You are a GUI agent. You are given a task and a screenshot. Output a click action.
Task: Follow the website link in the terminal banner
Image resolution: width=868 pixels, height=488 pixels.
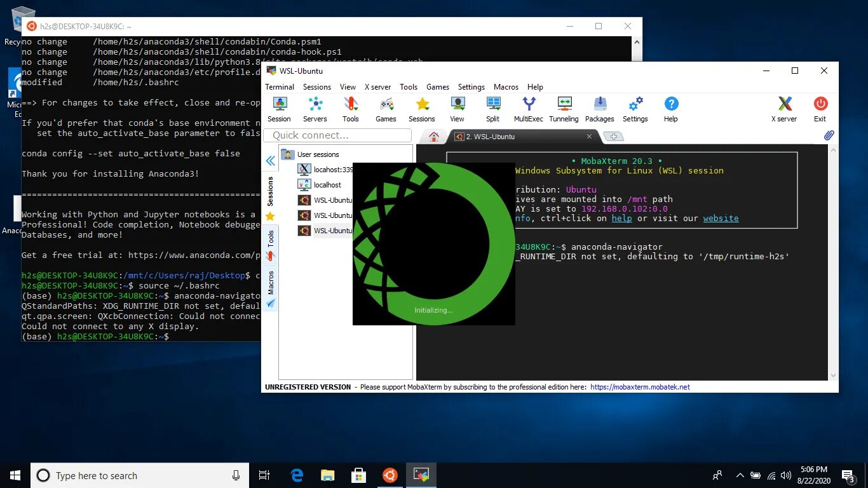pyautogui.click(x=721, y=218)
